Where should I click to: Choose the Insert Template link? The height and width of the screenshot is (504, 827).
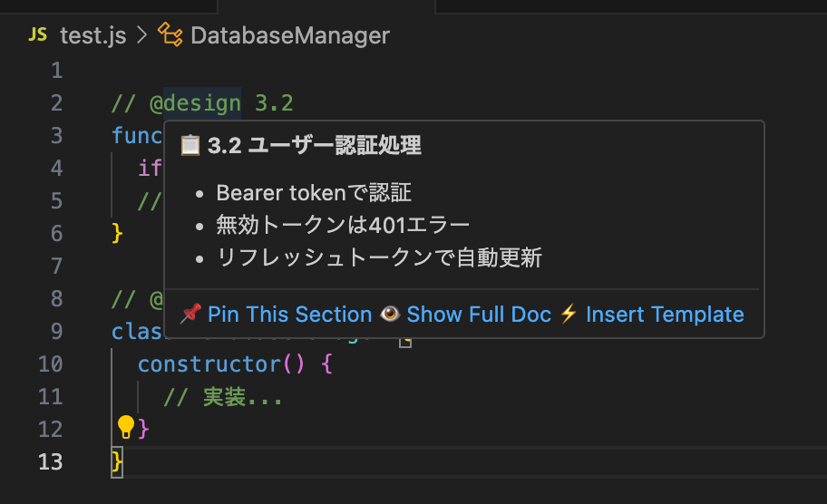[x=665, y=315]
